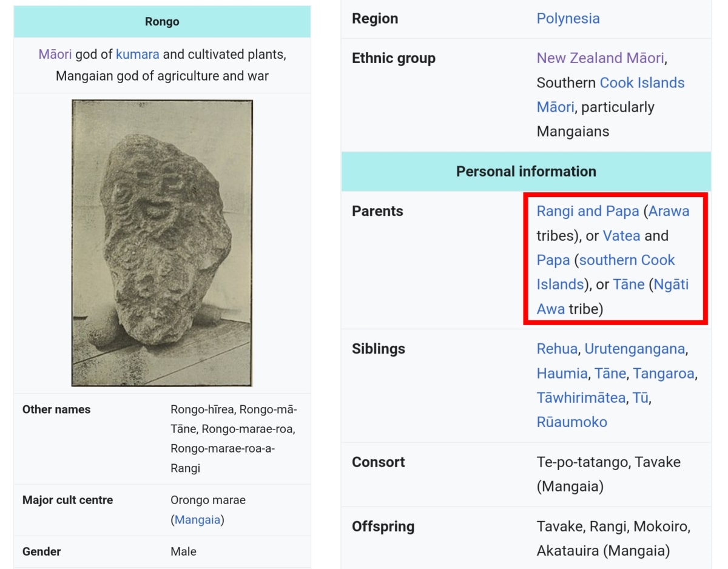Open the Tāne link in Parents row
This screenshot has height=569, width=728.
(x=629, y=284)
